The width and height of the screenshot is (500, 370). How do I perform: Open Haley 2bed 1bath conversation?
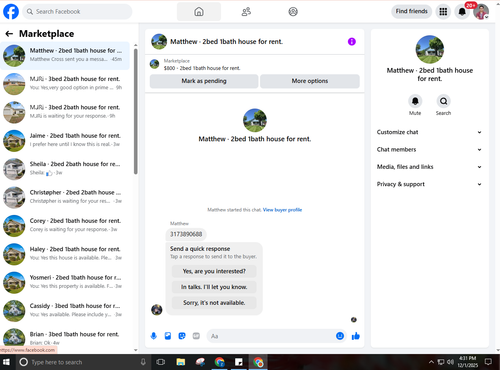click(x=65, y=254)
